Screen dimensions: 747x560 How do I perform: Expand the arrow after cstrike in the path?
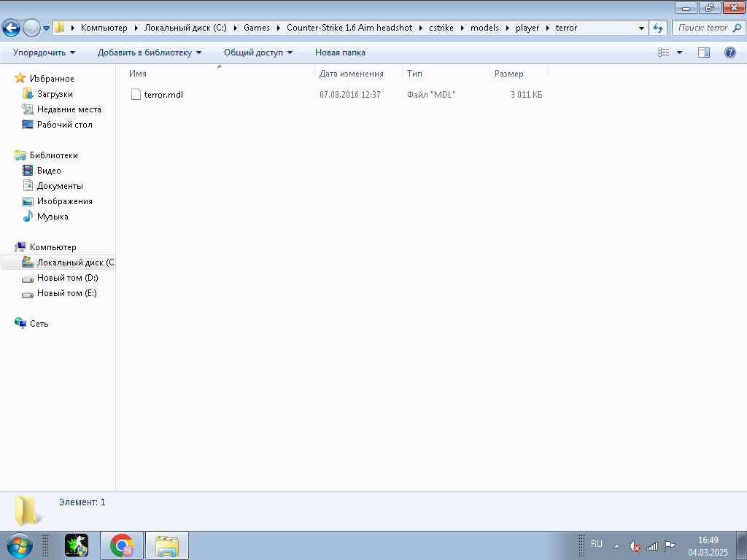462,28
